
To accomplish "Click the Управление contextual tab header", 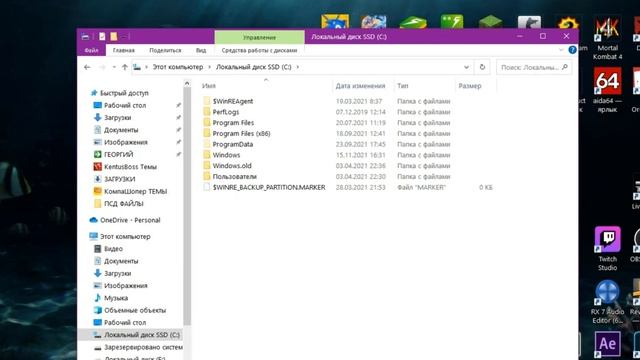I will 260,37.
